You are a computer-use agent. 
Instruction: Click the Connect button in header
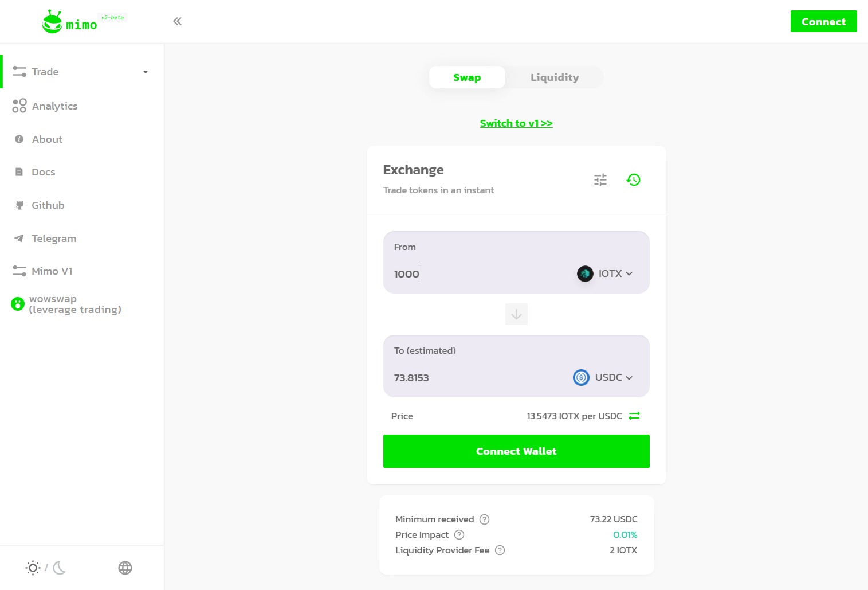823,21
